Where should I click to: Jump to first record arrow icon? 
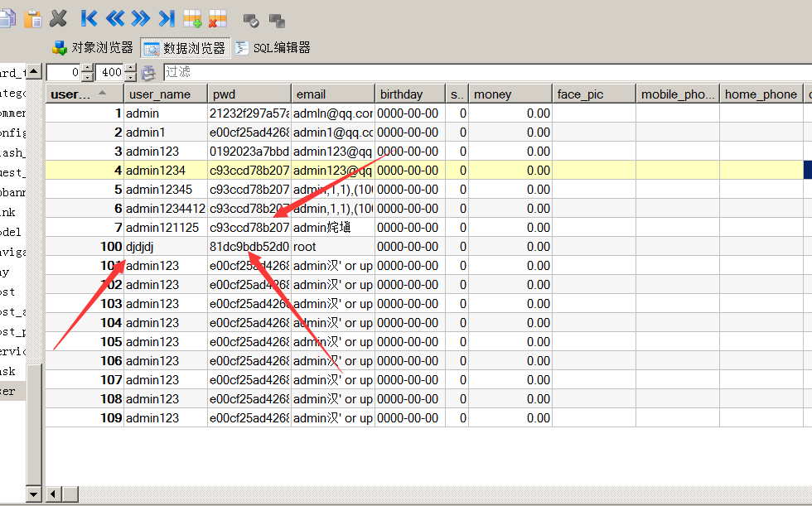pos(89,19)
